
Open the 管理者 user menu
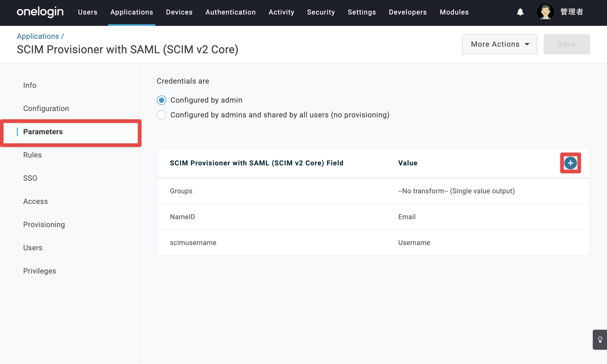572,12
